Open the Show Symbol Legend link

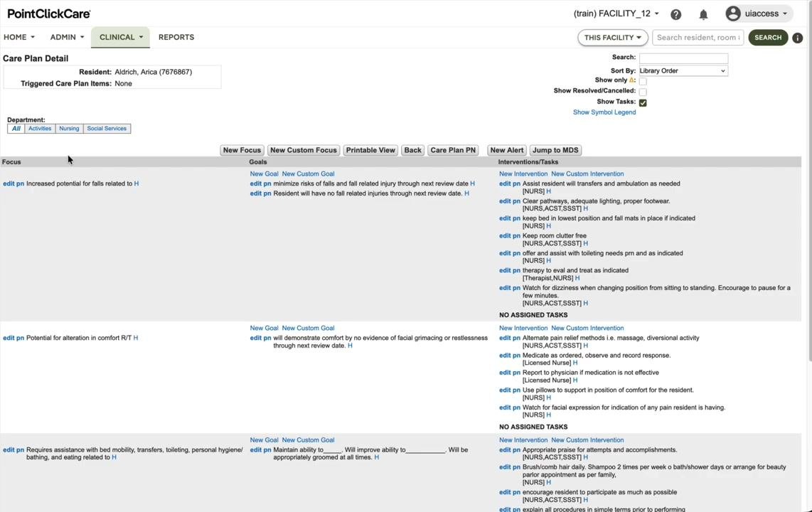[604, 112]
